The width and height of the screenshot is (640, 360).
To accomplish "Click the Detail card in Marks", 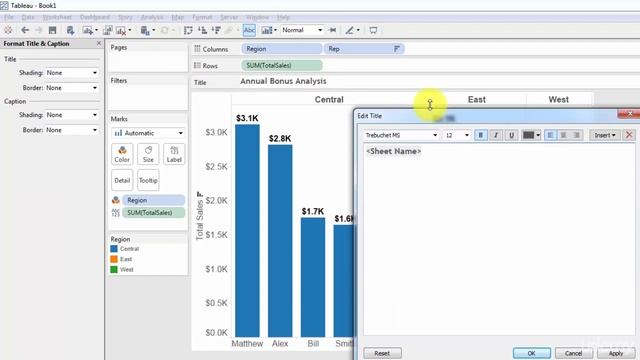I will (x=122, y=180).
